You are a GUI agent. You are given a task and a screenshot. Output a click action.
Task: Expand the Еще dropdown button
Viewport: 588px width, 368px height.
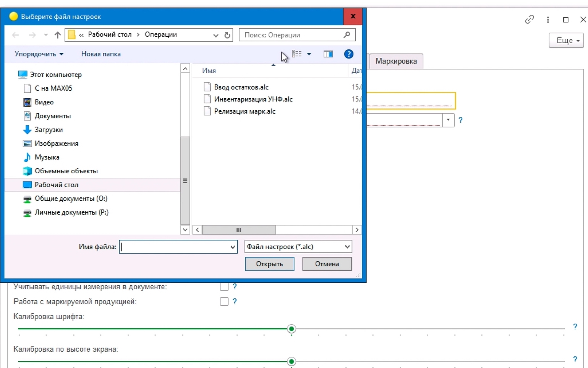566,41
